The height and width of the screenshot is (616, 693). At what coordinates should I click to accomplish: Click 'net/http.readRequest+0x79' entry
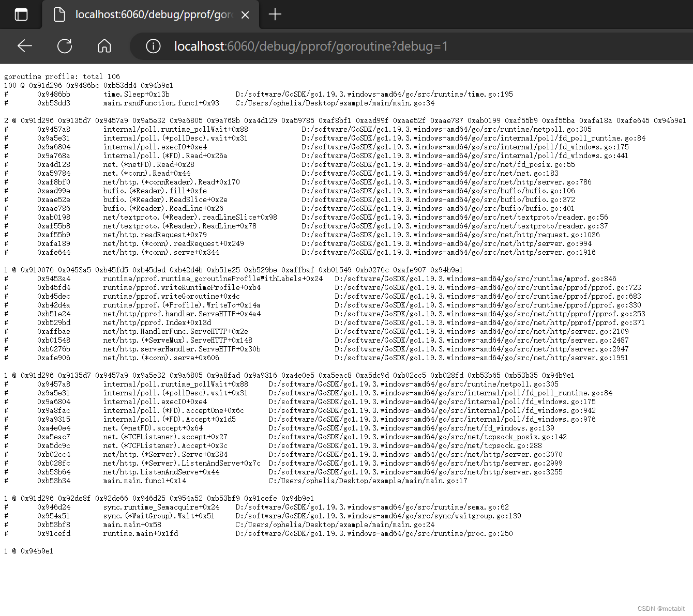(x=155, y=235)
